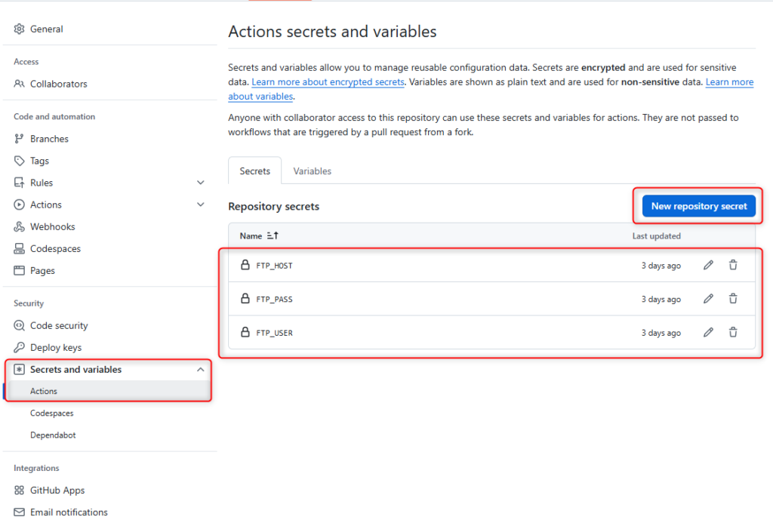
Task: Click the Tags label icon
Action: click(x=19, y=161)
